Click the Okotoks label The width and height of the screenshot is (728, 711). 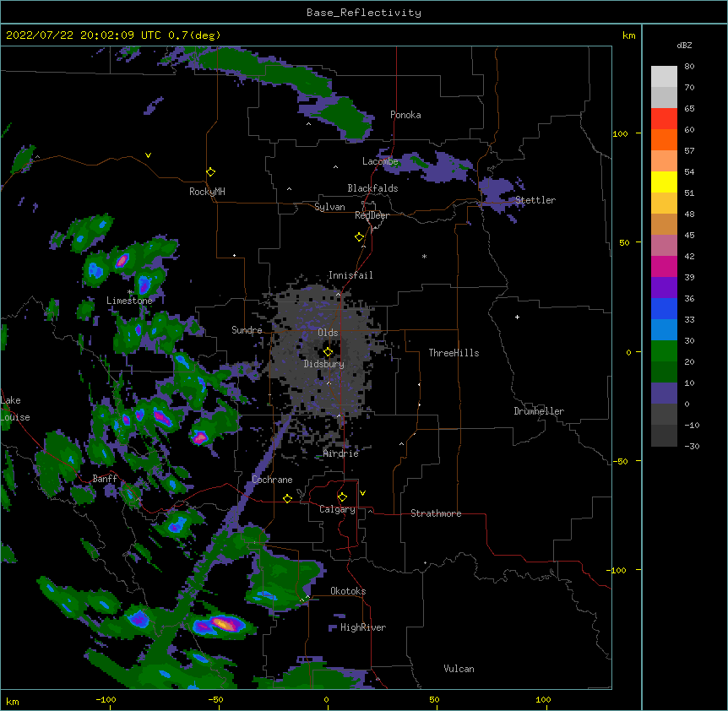[x=348, y=591]
